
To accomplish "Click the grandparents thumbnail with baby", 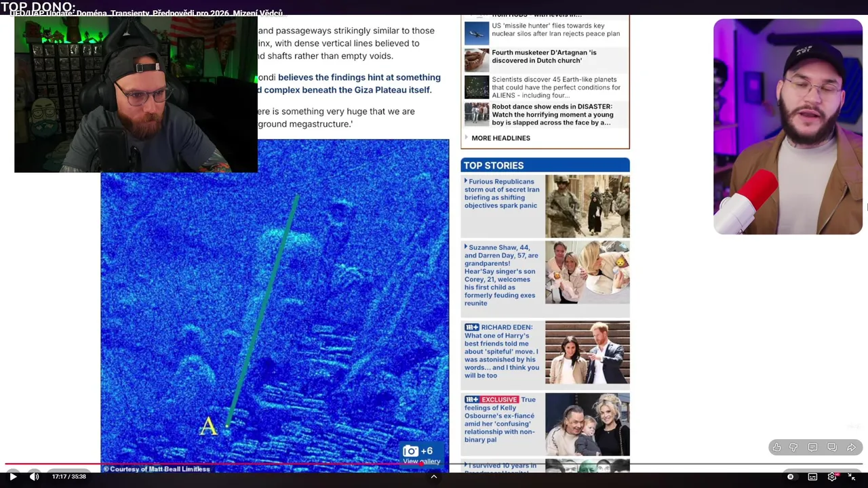I will (587, 272).
